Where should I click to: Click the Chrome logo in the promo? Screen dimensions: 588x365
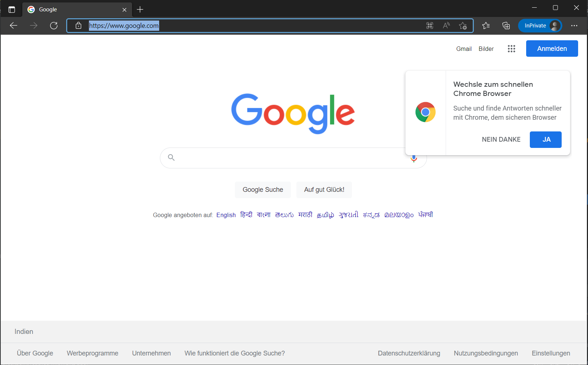426,112
